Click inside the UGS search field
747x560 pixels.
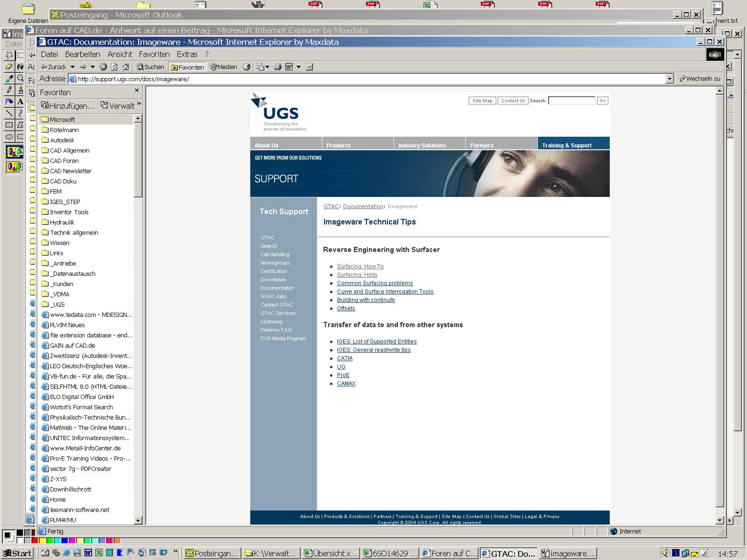pyautogui.click(x=571, y=100)
